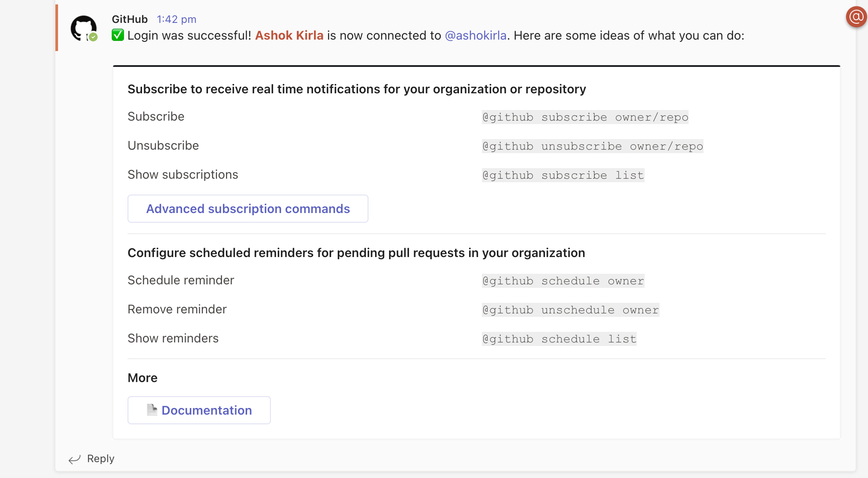Click the 1:42 pm timestamp

click(x=176, y=19)
